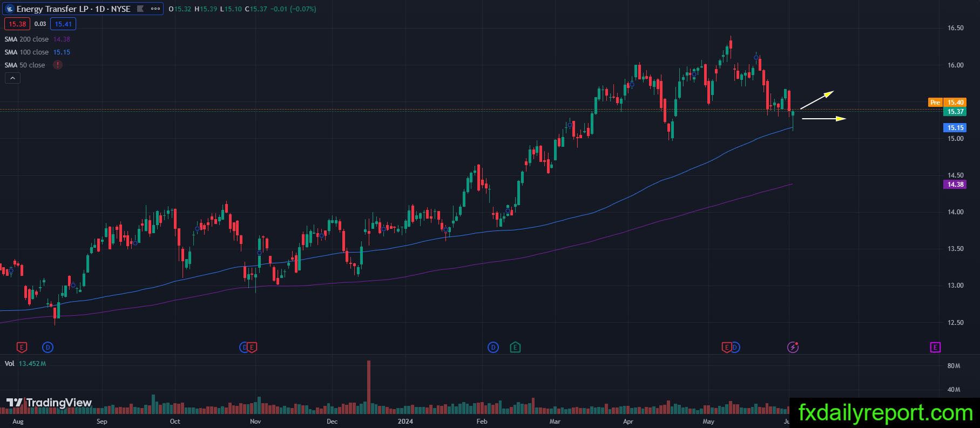Click the 12.50 price scale label
The image size is (980, 428).
[956, 323]
